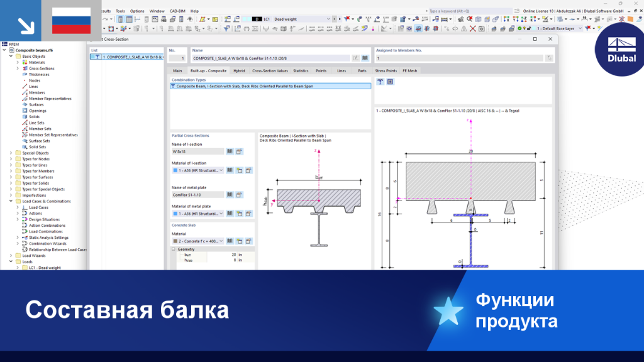This screenshot has height=362, width=644.
Task: Click the beff value 20 cell
Action: tap(222, 255)
